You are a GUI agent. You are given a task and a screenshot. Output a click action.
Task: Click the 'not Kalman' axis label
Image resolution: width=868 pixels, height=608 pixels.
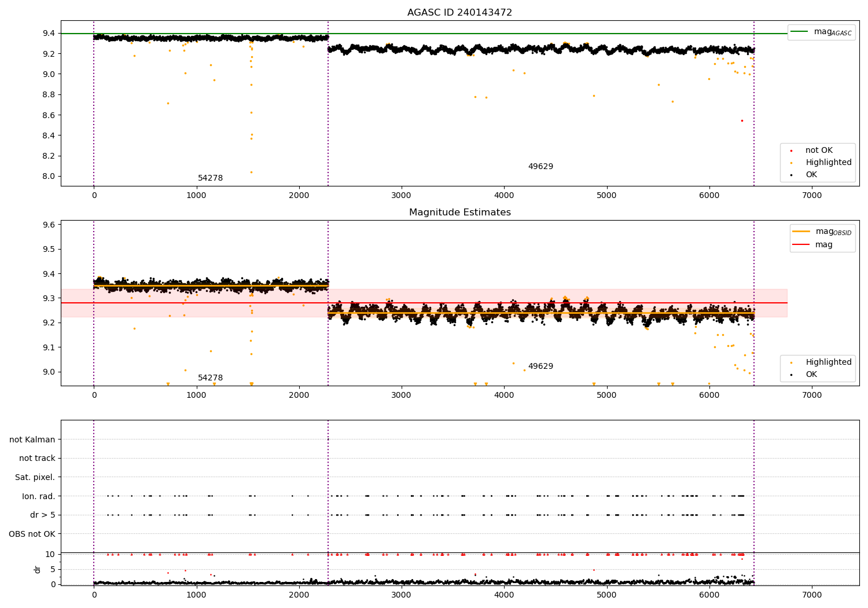coord(32,440)
